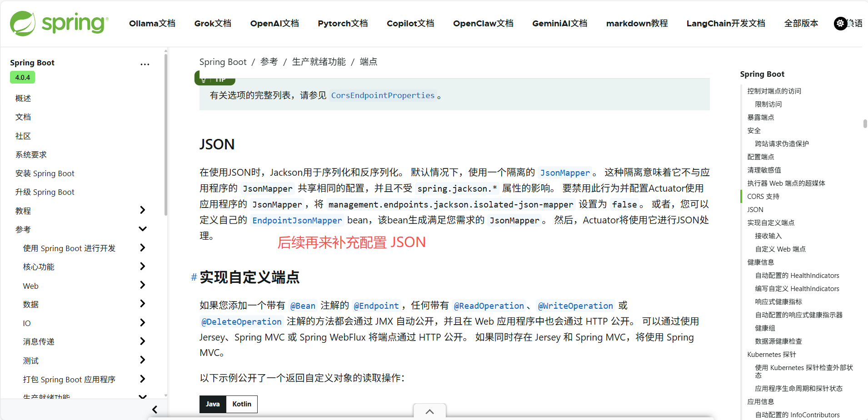
Task: Click 生产就绪功能 in the breadcrumb
Action: (x=319, y=62)
